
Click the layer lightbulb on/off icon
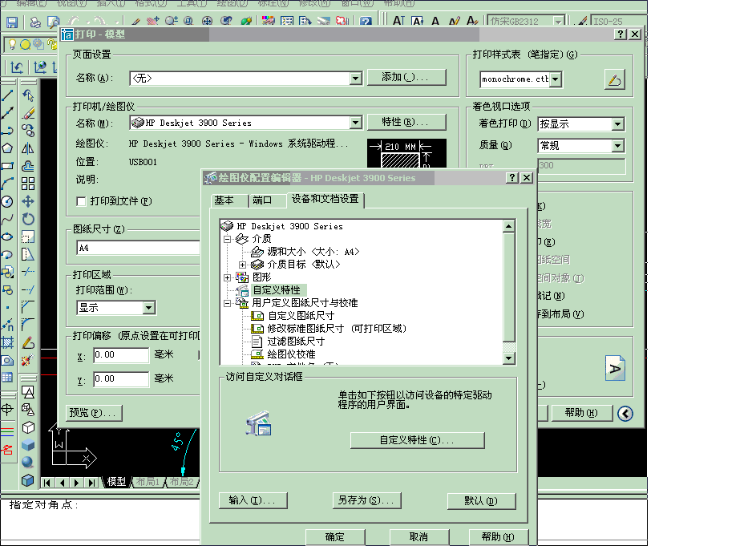click(13, 44)
